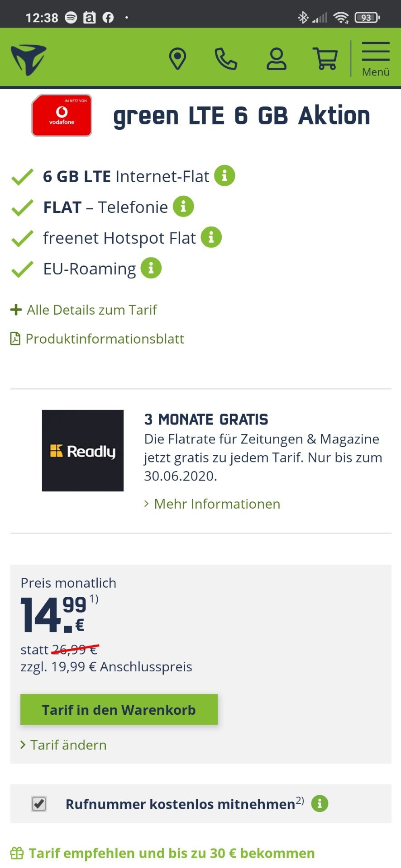Open the Tarif ändern option
Image resolution: width=401 pixels, height=868 pixels.
tap(64, 745)
